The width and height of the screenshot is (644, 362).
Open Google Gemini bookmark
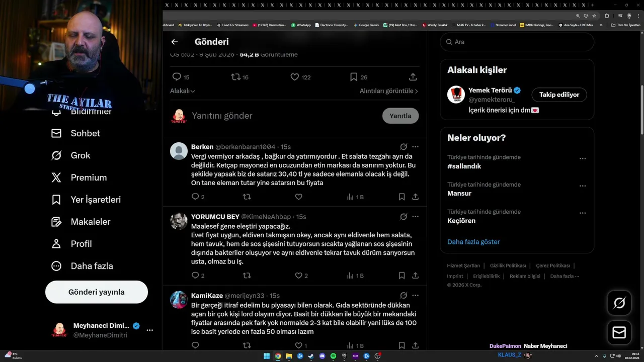(x=367, y=25)
